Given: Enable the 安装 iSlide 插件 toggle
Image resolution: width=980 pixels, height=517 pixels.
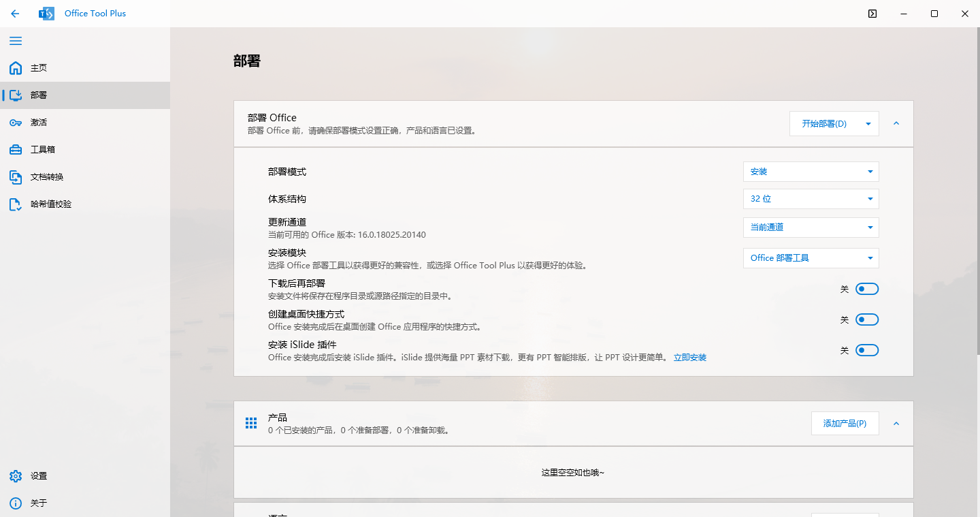Looking at the screenshot, I should 867,349.
